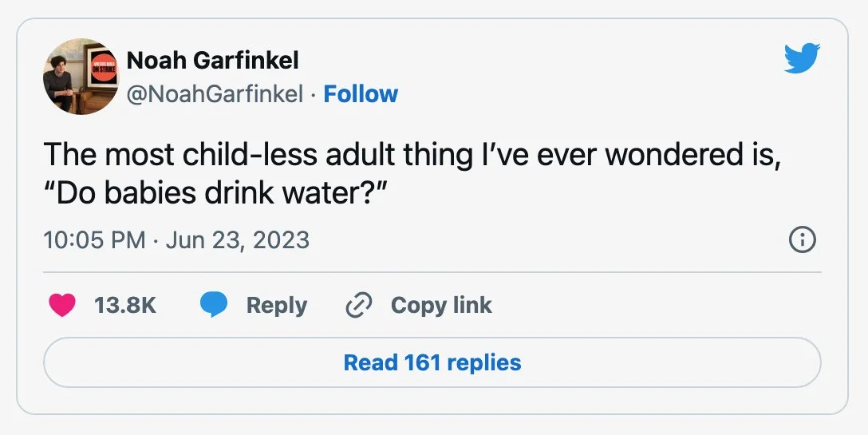The height and width of the screenshot is (435, 868).
Task: Click the blue reply speech bubble icon
Action: tap(213, 305)
